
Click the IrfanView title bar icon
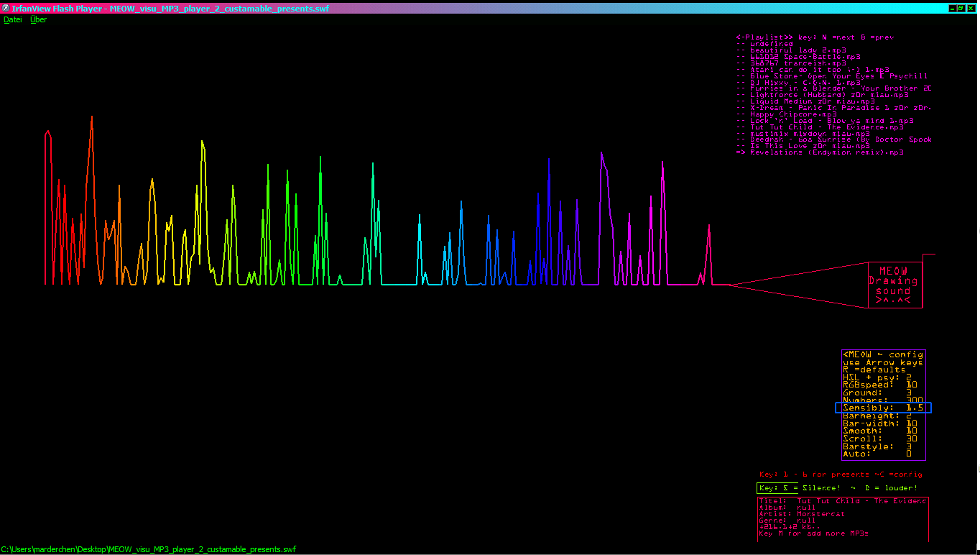(6, 8)
